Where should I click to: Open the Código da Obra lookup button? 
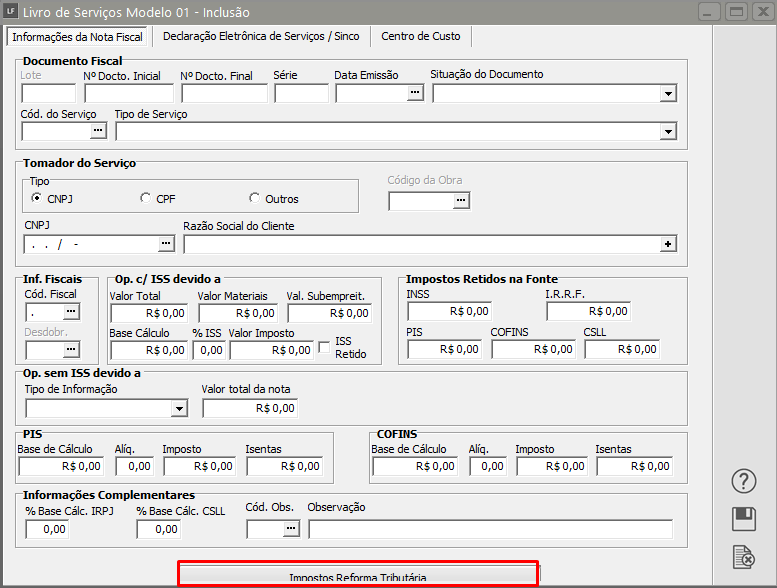(x=461, y=201)
